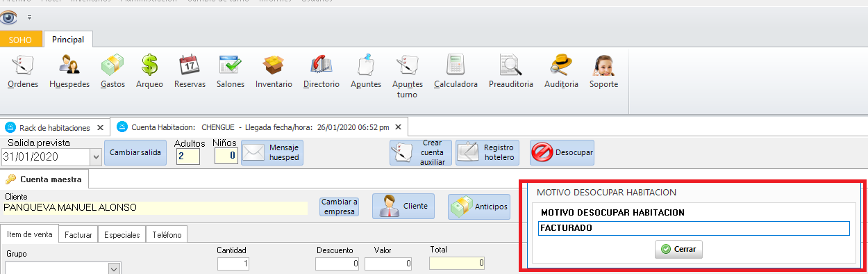Switch to the SOHO ribbon tab
The image size is (868, 274).
tap(21, 40)
